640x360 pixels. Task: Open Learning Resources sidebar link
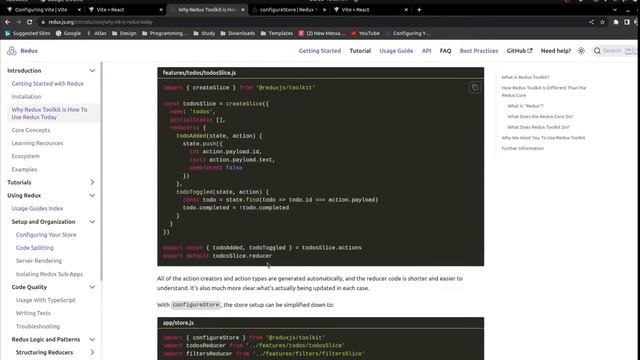point(37,143)
